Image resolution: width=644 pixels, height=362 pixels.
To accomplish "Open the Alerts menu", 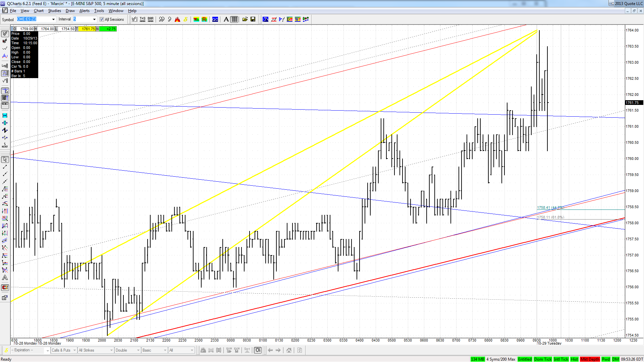I will click(84, 11).
